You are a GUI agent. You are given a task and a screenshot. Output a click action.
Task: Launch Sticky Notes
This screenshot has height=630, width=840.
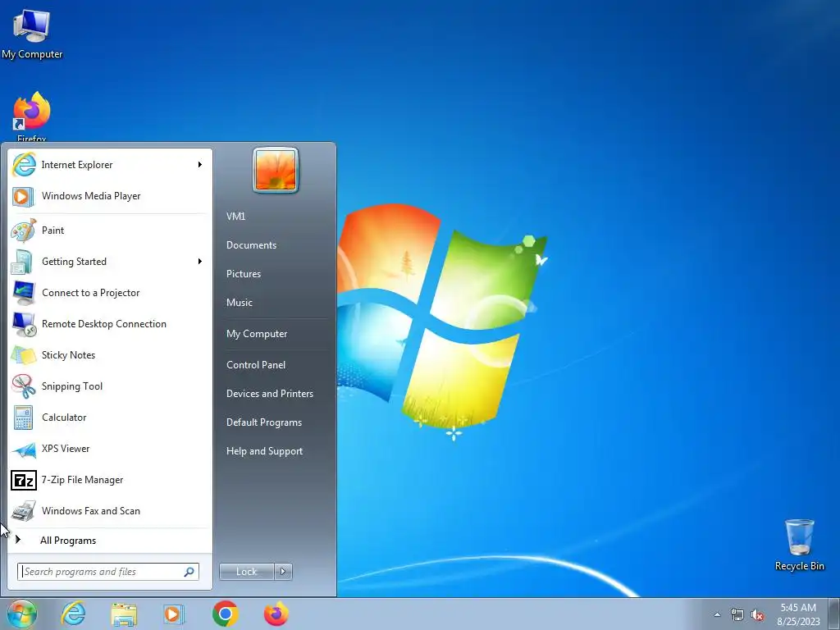[x=109, y=355]
